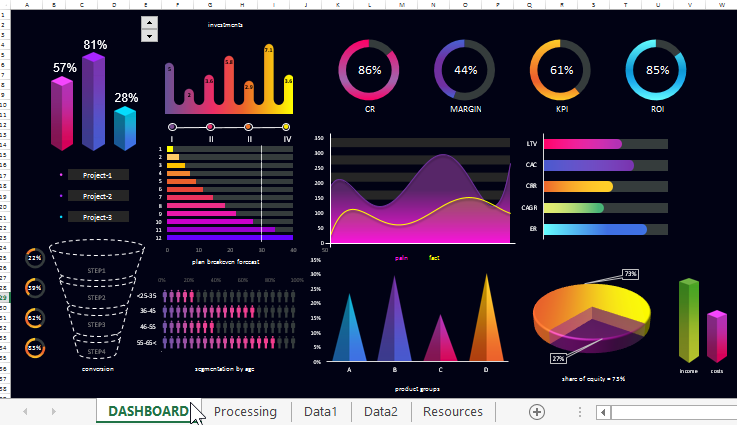This screenshot has height=425, width=737.
Task: Add a new sheet with plus button
Action: (x=537, y=412)
